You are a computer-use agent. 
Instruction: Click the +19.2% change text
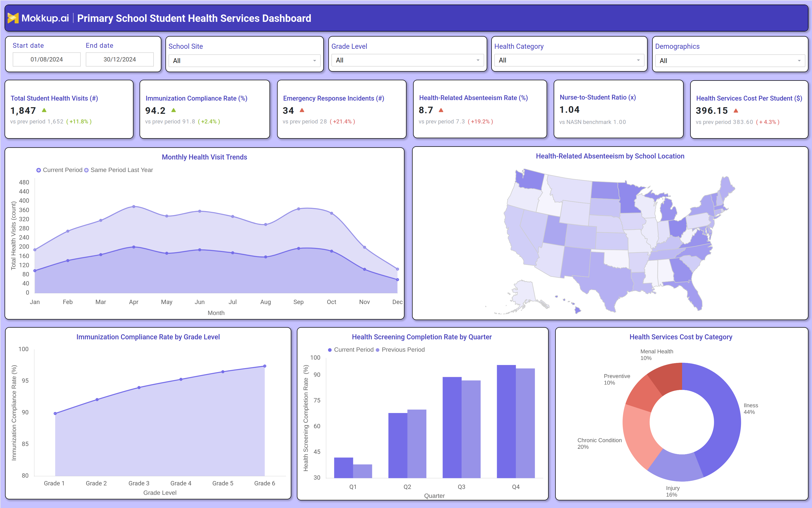(x=480, y=122)
